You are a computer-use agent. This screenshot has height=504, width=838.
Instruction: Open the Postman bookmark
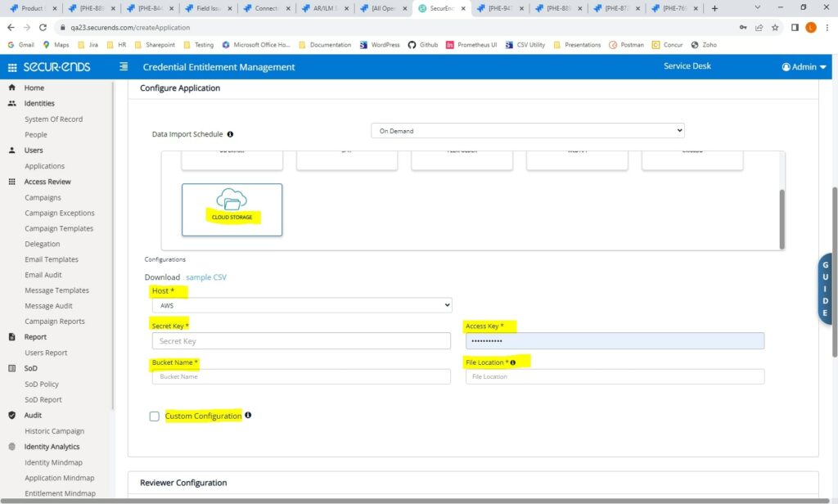pos(626,45)
